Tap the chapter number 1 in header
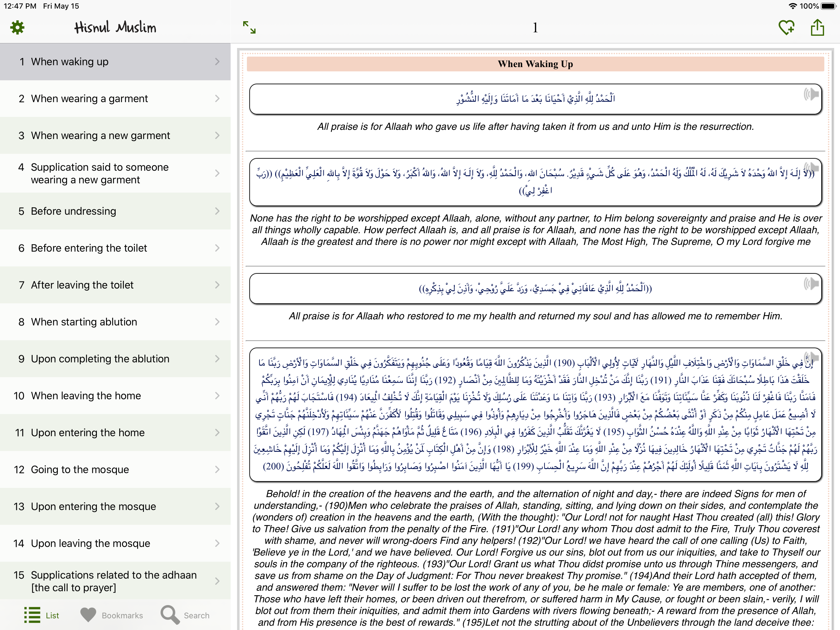840x630 pixels. [x=535, y=27]
